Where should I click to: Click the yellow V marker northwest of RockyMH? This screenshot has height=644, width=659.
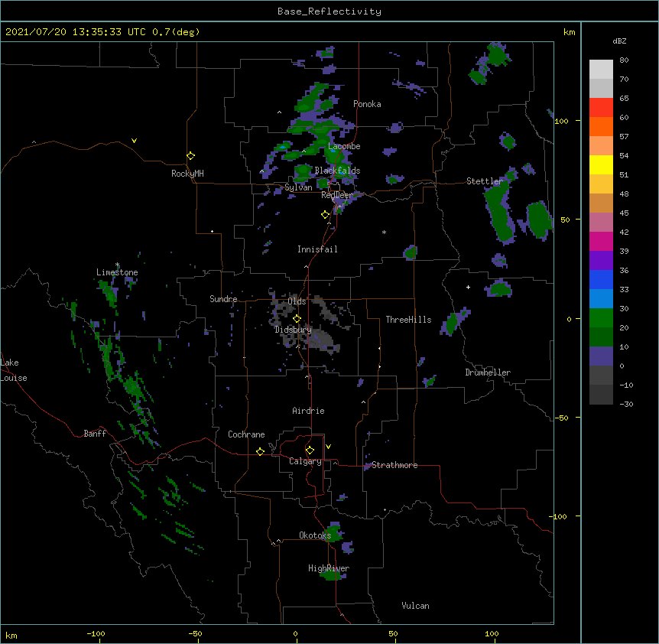click(x=134, y=141)
